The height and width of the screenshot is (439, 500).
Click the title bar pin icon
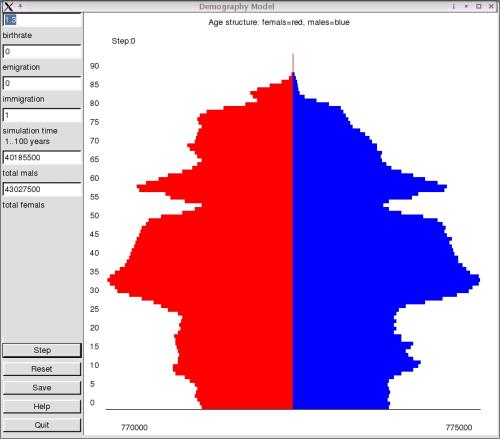click(x=20, y=6)
